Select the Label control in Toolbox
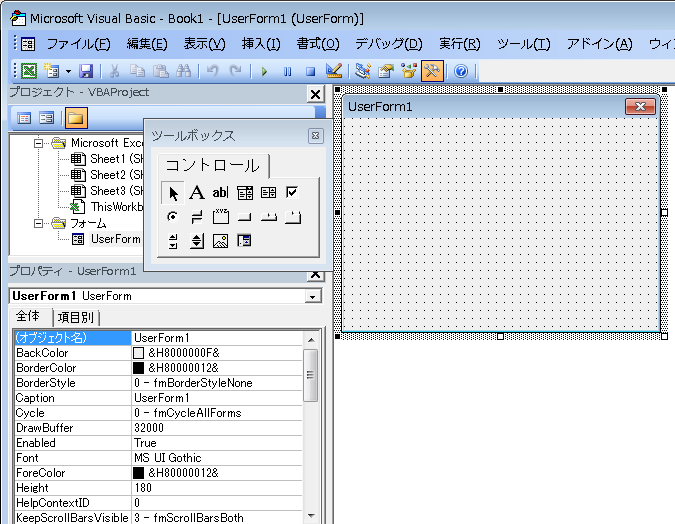675x524 pixels. [197, 193]
